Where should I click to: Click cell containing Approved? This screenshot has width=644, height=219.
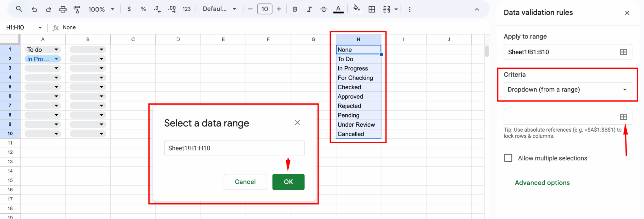tap(358, 96)
